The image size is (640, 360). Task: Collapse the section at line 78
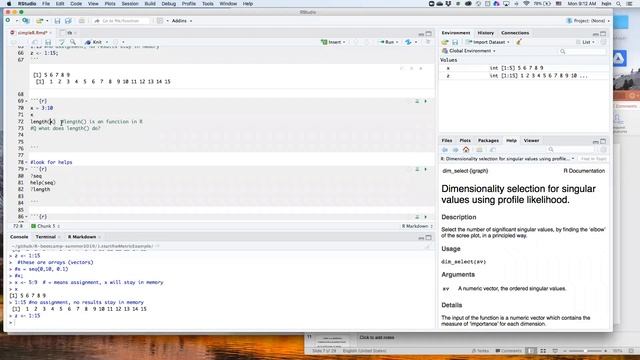pyautogui.click(x=27, y=162)
